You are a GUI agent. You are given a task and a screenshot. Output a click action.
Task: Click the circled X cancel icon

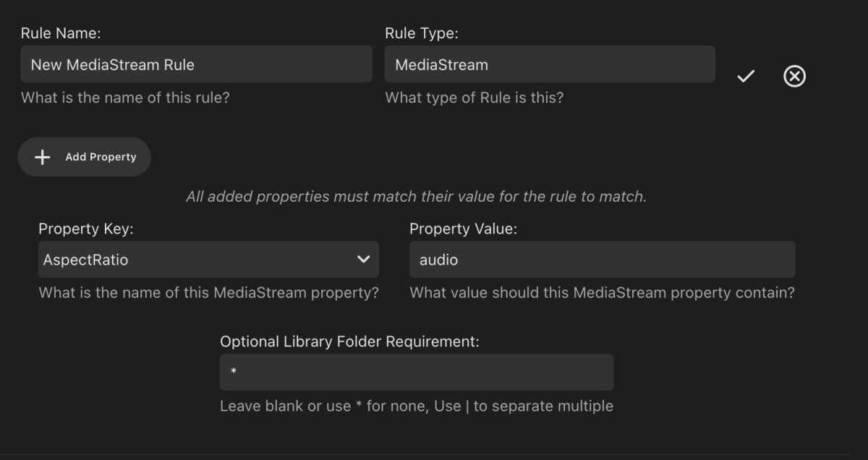click(x=794, y=76)
